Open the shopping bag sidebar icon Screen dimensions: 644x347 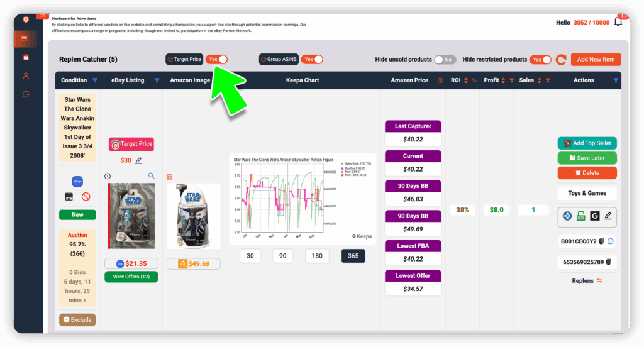pyautogui.click(x=26, y=57)
